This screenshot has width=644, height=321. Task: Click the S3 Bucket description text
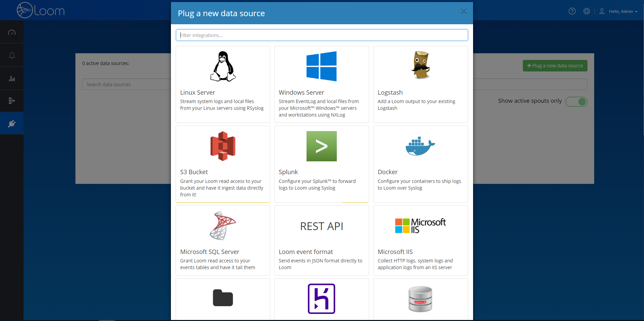pyautogui.click(x=222, y=188)
